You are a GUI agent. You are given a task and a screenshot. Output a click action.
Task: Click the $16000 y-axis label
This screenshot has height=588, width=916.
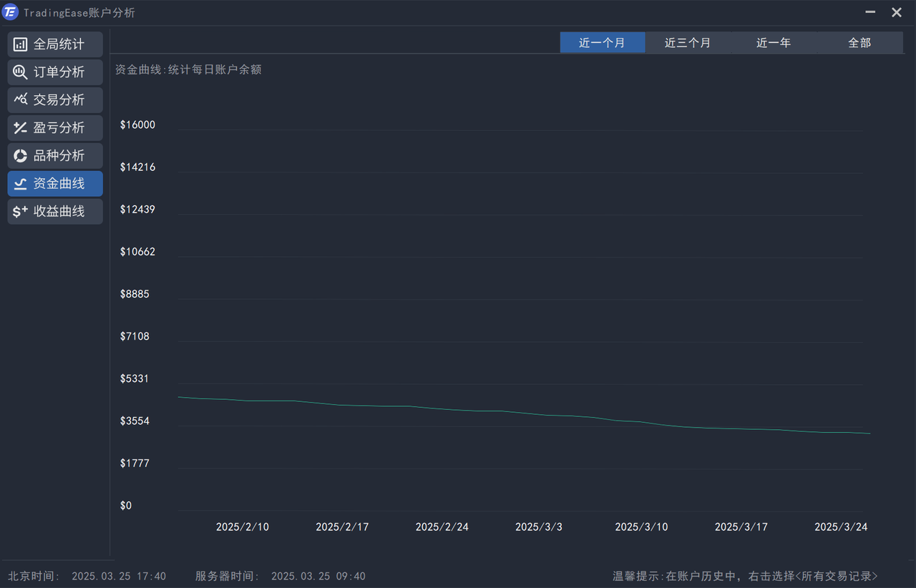pyautogui.click(x=137, y=125)
